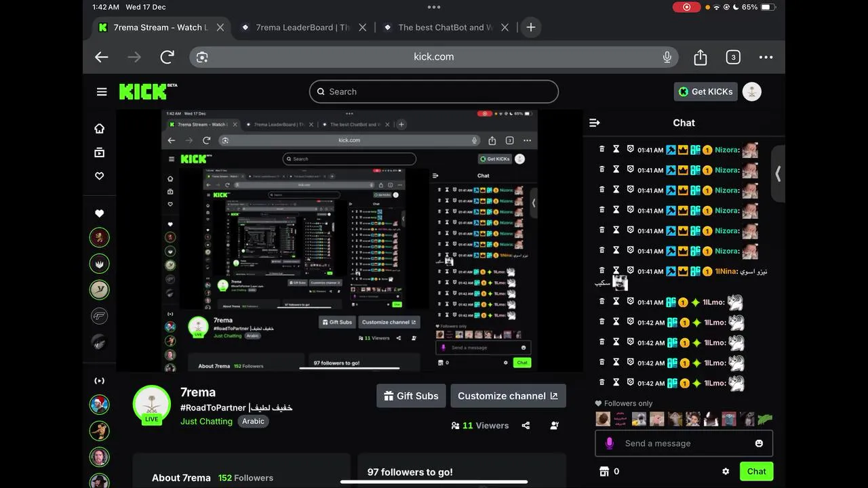Click the Get KICKs button
The image size is (868, 488).
pyautogui.click(x=705, y=91)
